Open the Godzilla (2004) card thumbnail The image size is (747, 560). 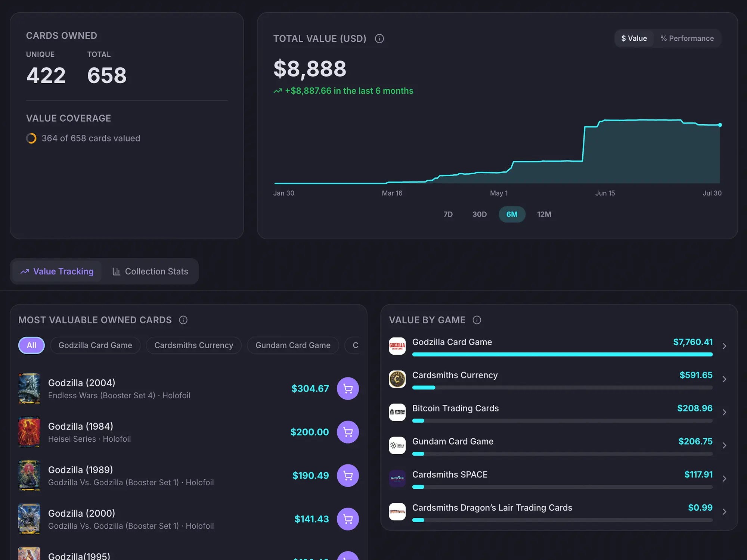(x=29, y=389)
